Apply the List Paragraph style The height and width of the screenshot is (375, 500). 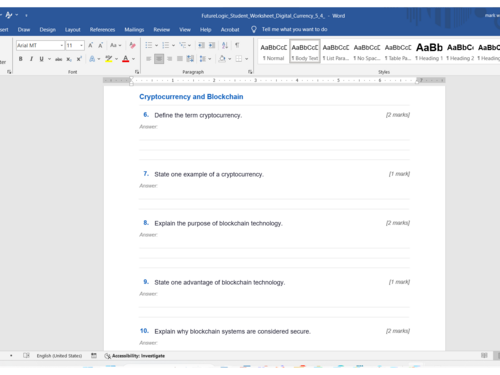click(x=336, y=52)
